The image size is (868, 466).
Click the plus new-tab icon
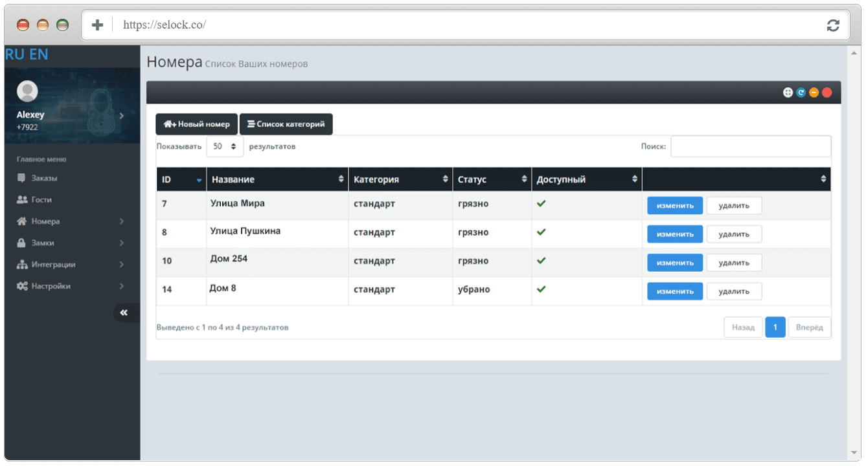(97, 25)
